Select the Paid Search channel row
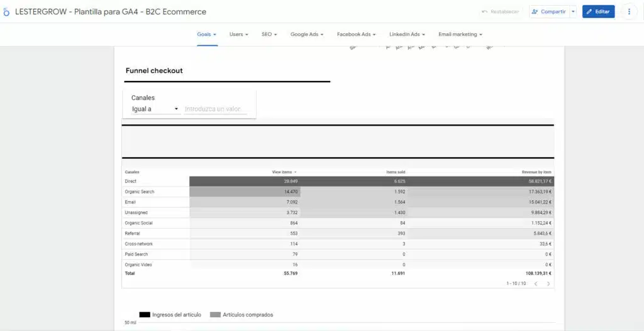The height and width of the screenshot is (331, 644). pyautogui.click(x=338, y=254)
